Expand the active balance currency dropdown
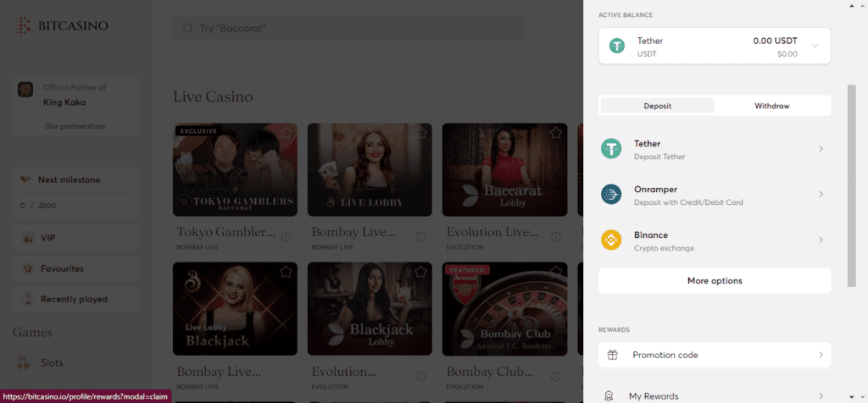Viewport: 868px width, 403px height. point(815,46)
